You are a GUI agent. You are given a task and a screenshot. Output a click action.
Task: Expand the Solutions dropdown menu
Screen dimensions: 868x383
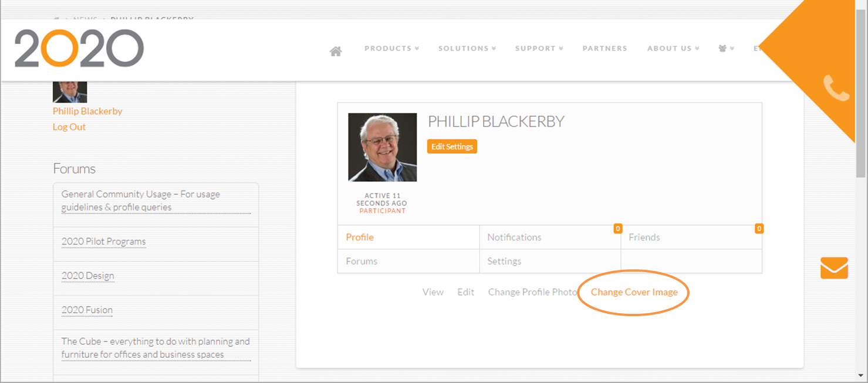(467, 49)
